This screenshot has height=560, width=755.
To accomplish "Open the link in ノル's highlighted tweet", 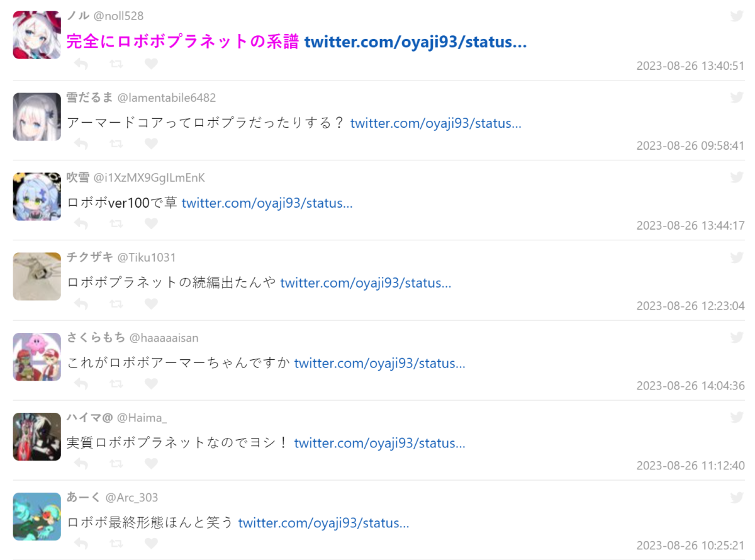I will (415, 42).
